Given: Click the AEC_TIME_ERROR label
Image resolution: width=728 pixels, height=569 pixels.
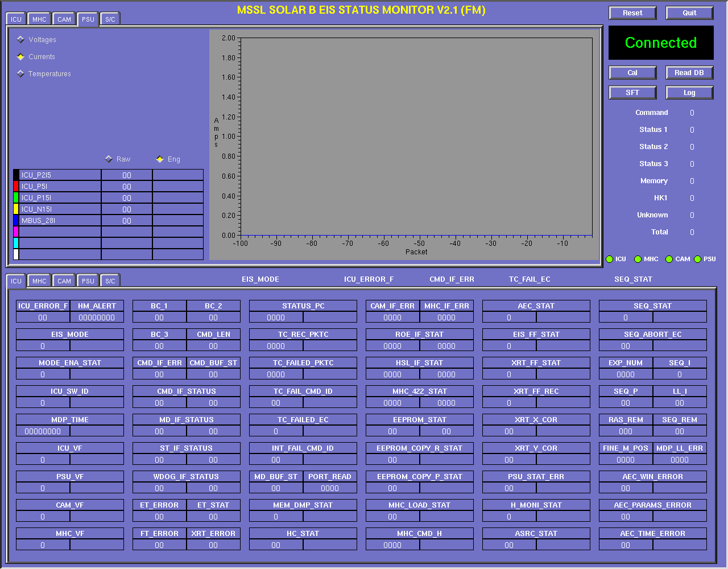Looking at the screenshot, I should point(653,534).
